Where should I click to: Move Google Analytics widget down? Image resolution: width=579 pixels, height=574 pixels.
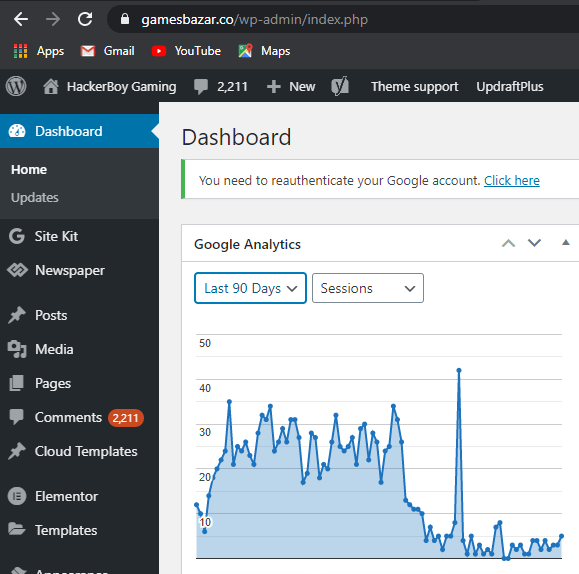534,243
